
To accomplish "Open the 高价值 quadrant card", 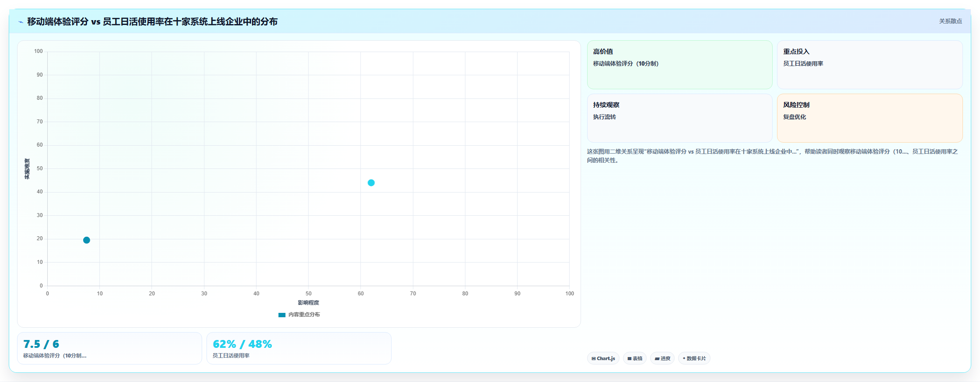I will coord(679,65).
